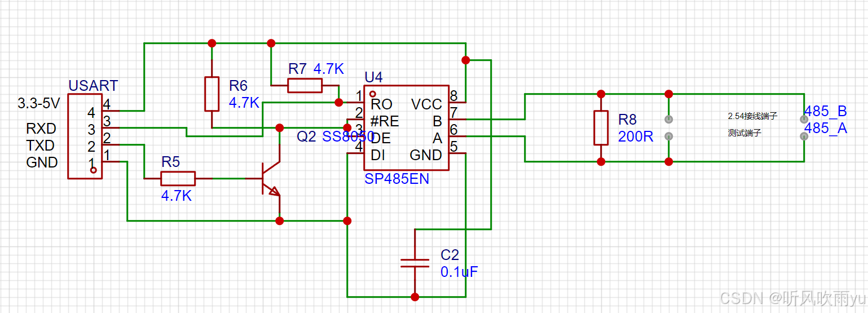Screen dimensions: 868x313
Task: Click the R6 designator text
Action: (x=238, y=86)
